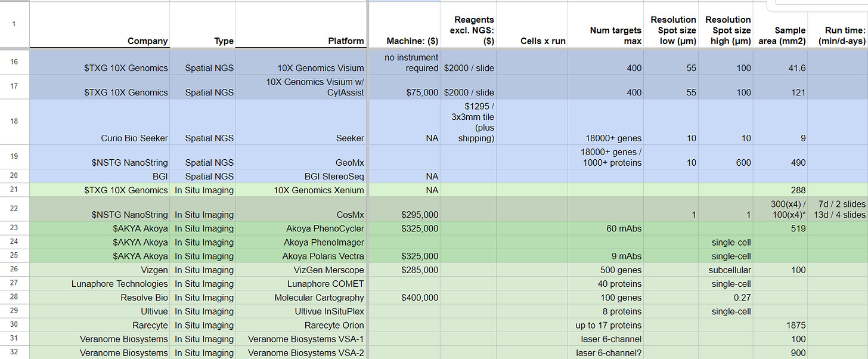
Task: Select the '600' spot size high cell
Action: (x=726, y=157)
